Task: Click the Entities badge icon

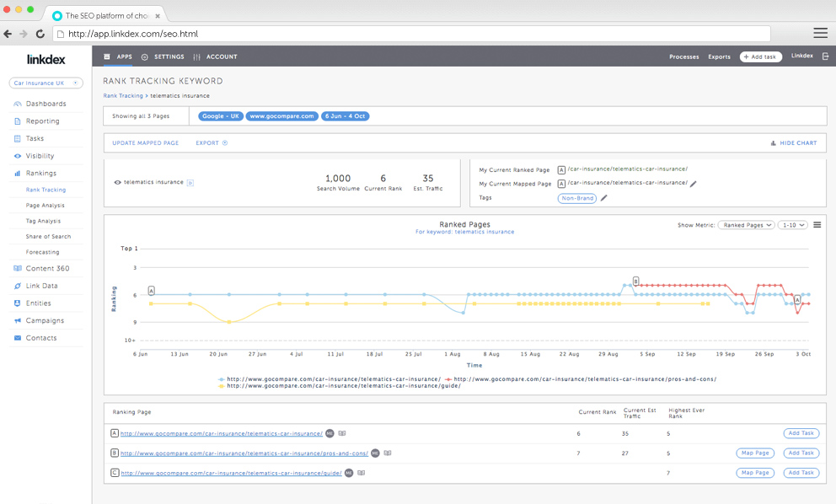Action: click(18, 303)
